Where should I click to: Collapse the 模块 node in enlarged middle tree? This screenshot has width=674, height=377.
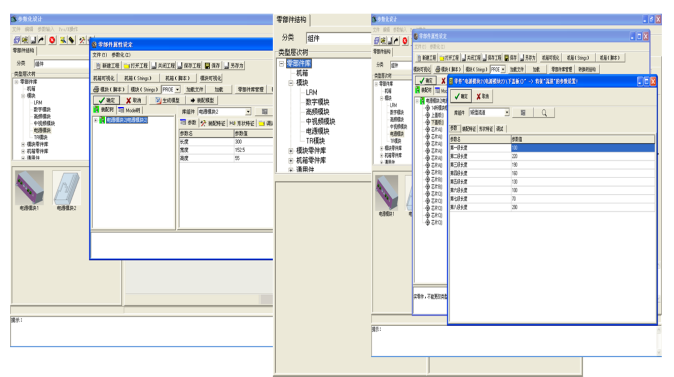click(x=291, y=83)
